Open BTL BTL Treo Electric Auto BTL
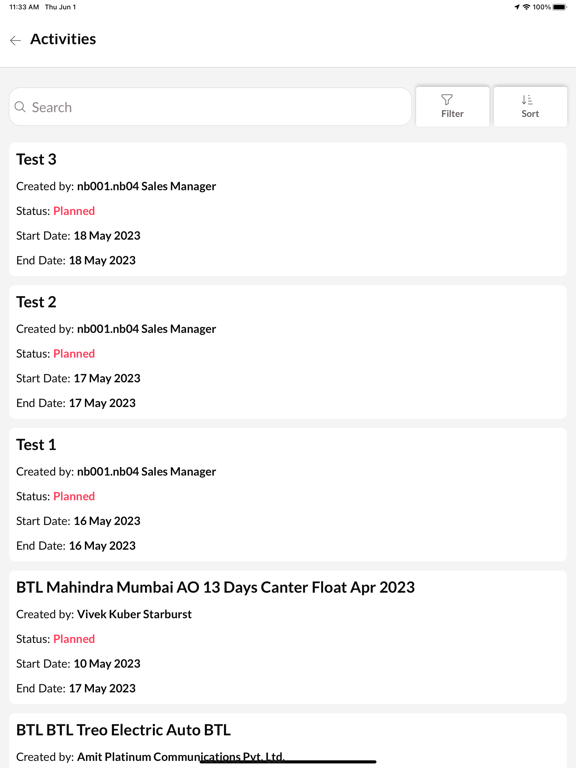The width and height of the screenshot is (576, 768). click(x=288, y=741)
